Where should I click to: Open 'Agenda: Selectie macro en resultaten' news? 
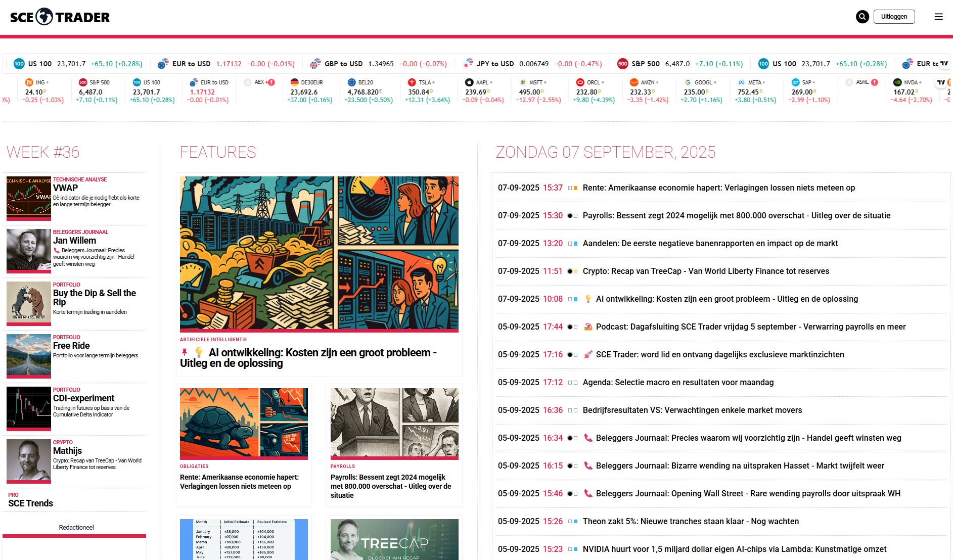(x=678, y=382)
